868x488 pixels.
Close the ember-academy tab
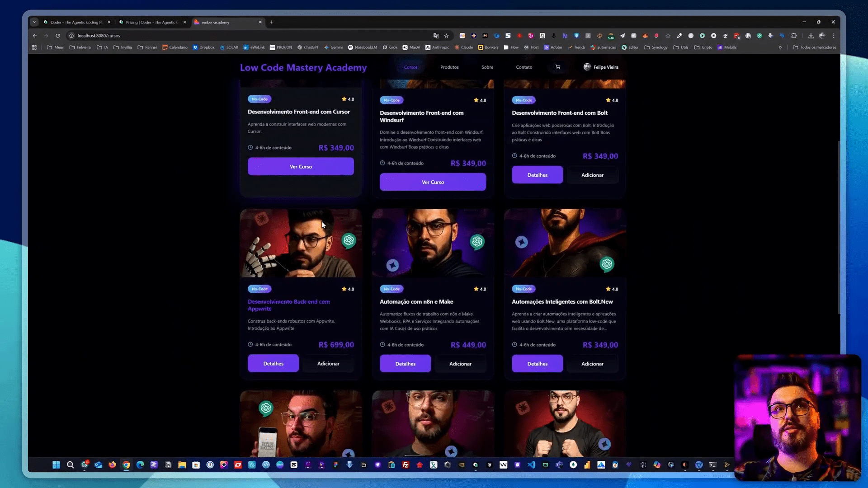pos(260,22)
